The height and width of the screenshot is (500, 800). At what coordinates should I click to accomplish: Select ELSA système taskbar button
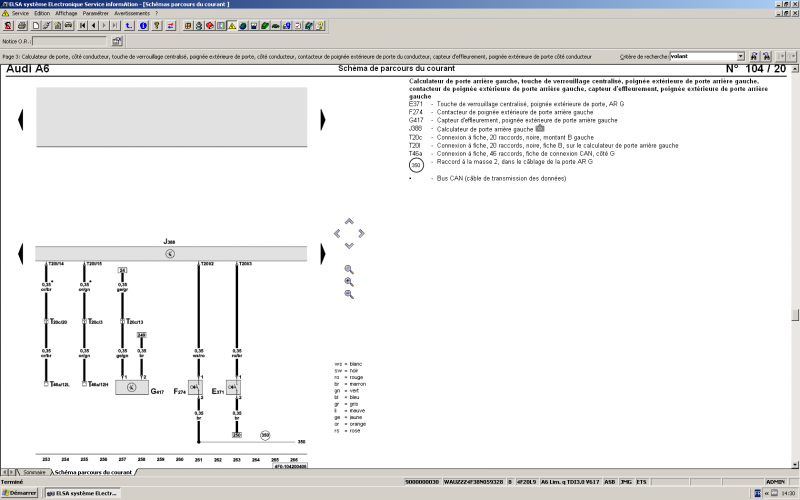[83, 493]
